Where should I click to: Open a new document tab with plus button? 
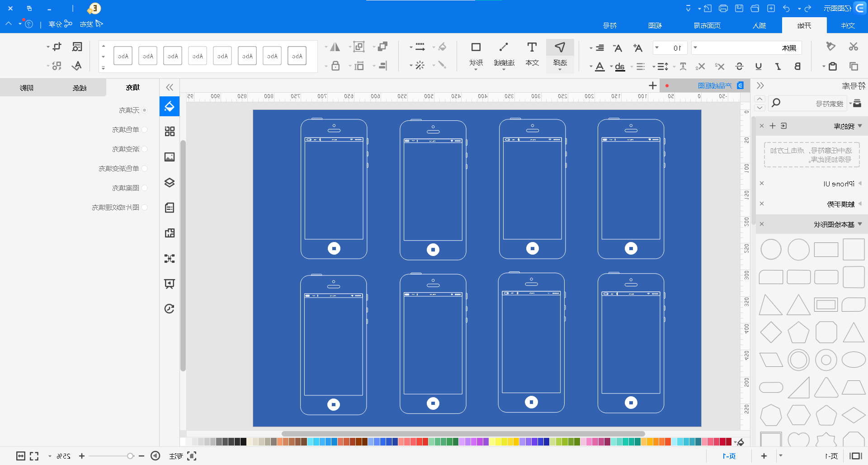[653, 85]
